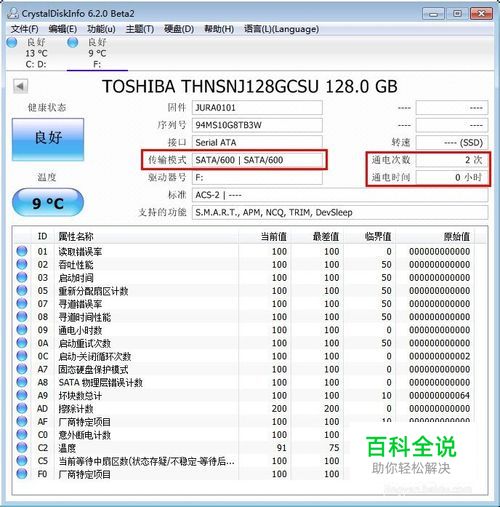Go to previous disk with arrow button
The image size is (500, 507).
[20, 86]
